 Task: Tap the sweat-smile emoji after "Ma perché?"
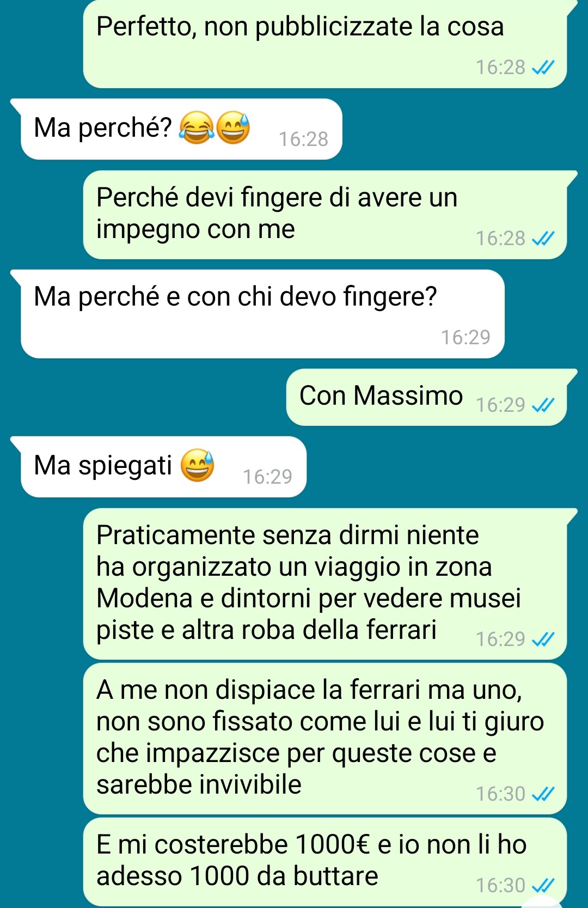coord(233,128)
